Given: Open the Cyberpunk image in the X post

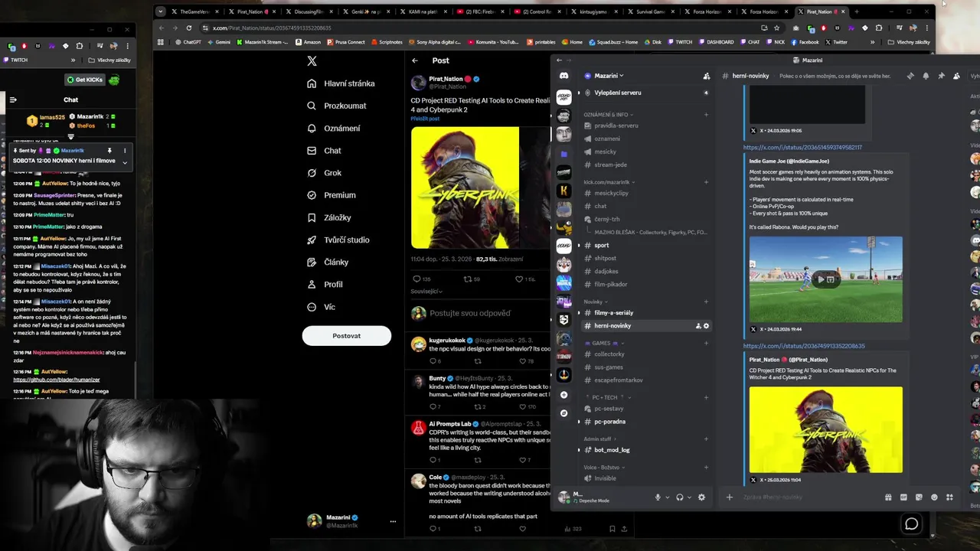Looking at the screenshot, I should [465, 187].
